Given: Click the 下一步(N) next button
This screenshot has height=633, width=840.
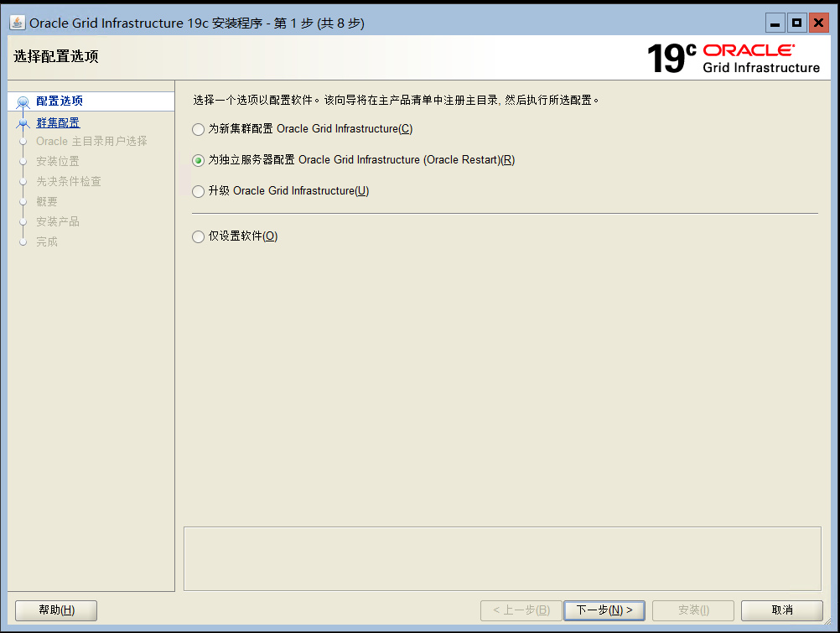Looking at the screenshot, I should [x=604, y=610].
